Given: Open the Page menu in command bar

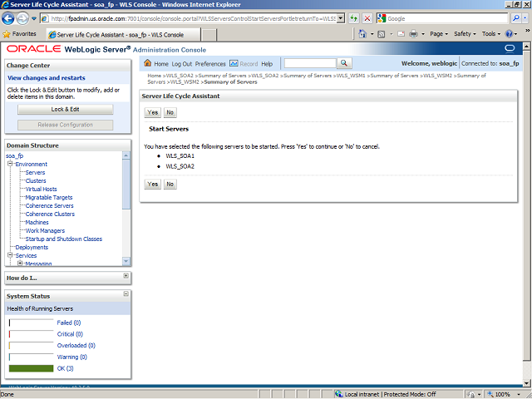Looking at the screenshot, I should (x=440, y=34).
